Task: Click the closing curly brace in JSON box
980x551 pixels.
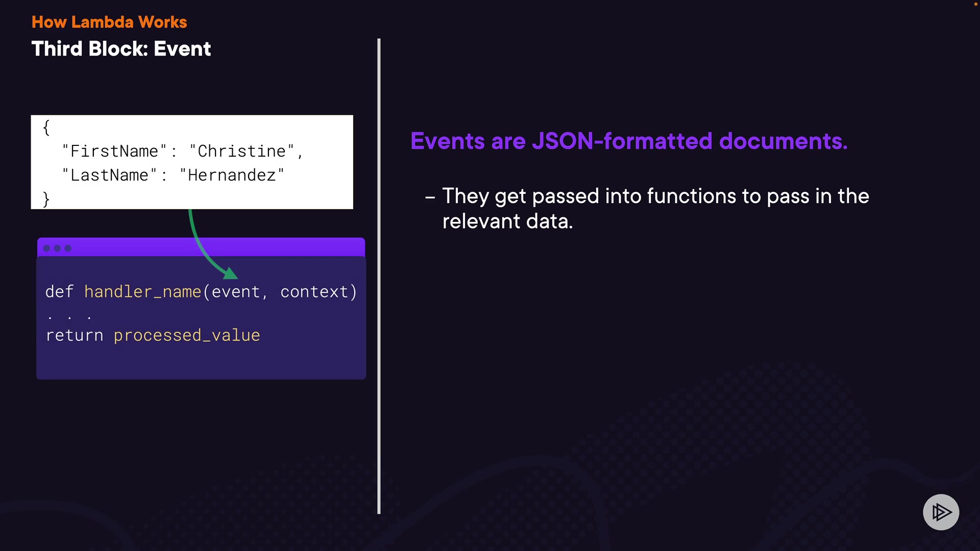Action: [46, 198]
